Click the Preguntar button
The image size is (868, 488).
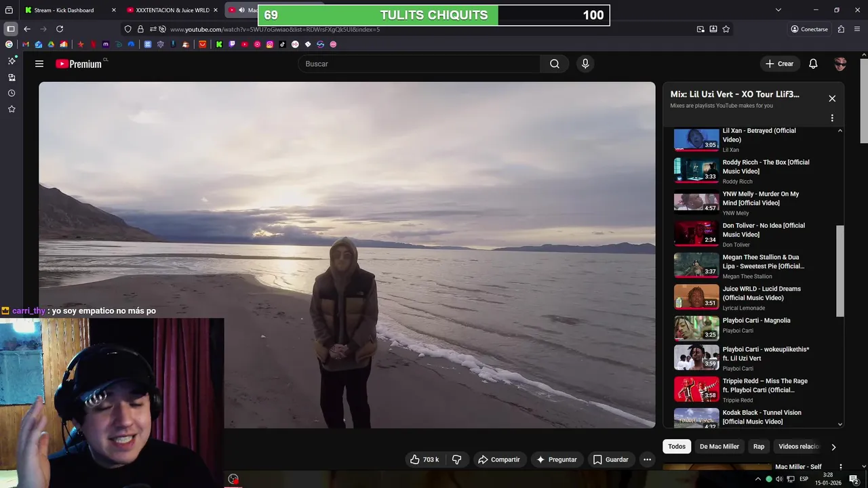click(556, 460)
